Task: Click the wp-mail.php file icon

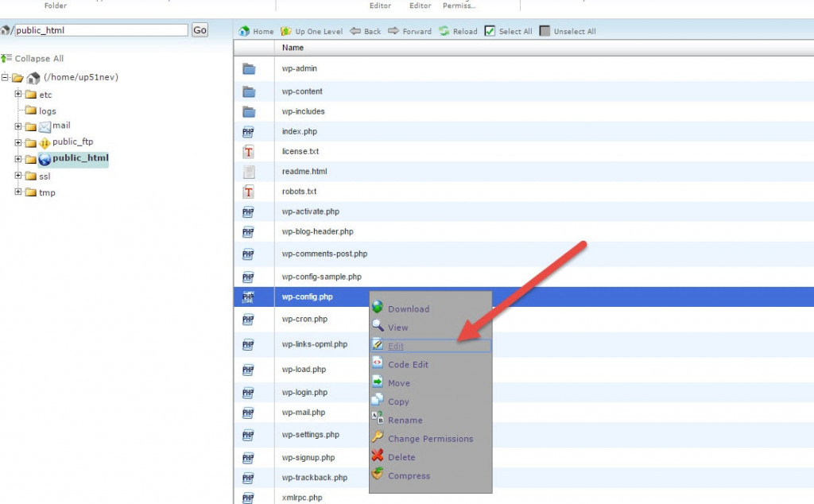Action: (x=248, y=413)
